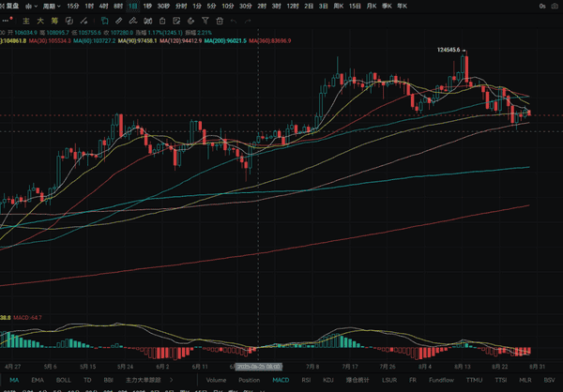Switch to the RSI sub-indicator tab

point(306,381)
